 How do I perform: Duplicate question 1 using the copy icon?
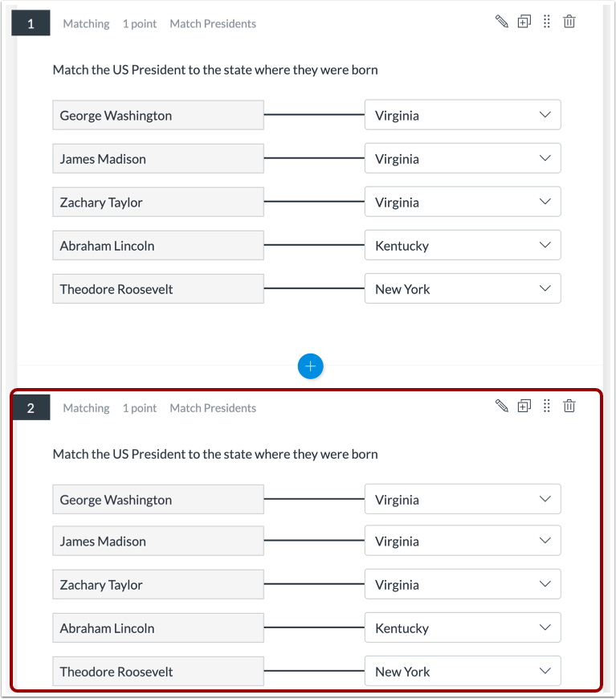524,22
